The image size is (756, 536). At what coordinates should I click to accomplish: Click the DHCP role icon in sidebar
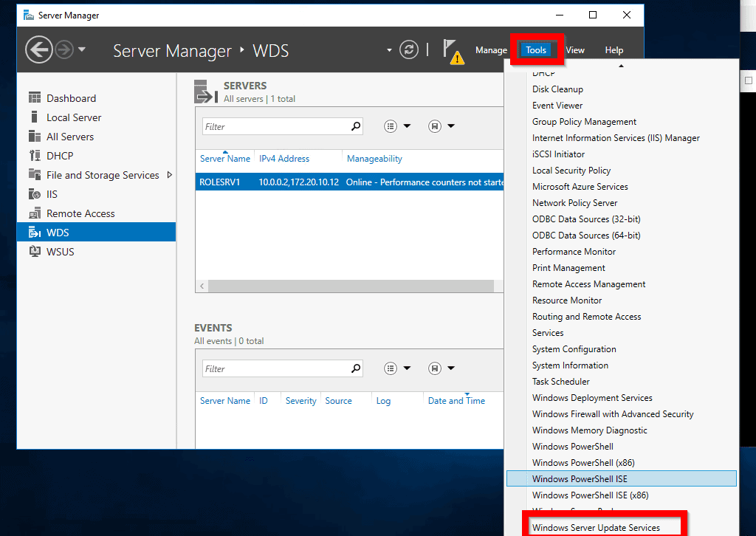point(35,156)
